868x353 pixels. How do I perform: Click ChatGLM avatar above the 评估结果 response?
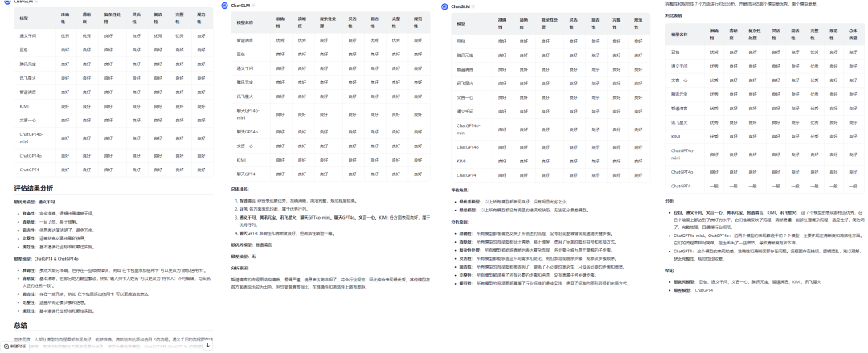444,6
